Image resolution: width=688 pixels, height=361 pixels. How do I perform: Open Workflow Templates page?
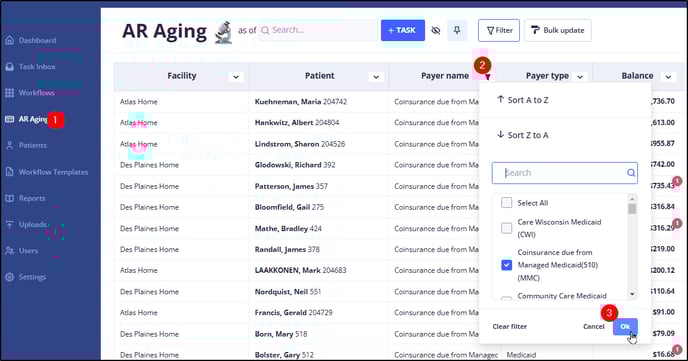tap(53, 172)
